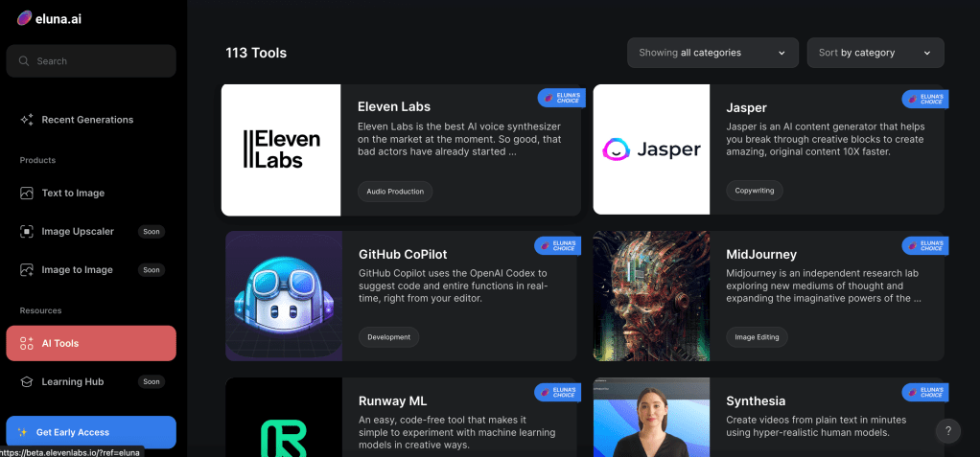Open the Eleven Labs logo thumbnail

[281, 149]
